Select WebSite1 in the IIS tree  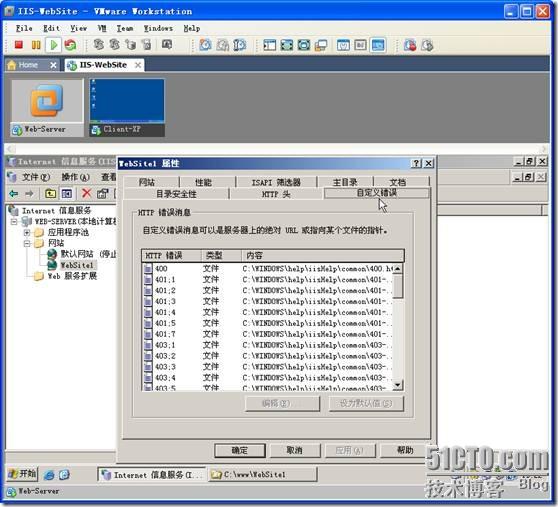[x=77, y=265]
